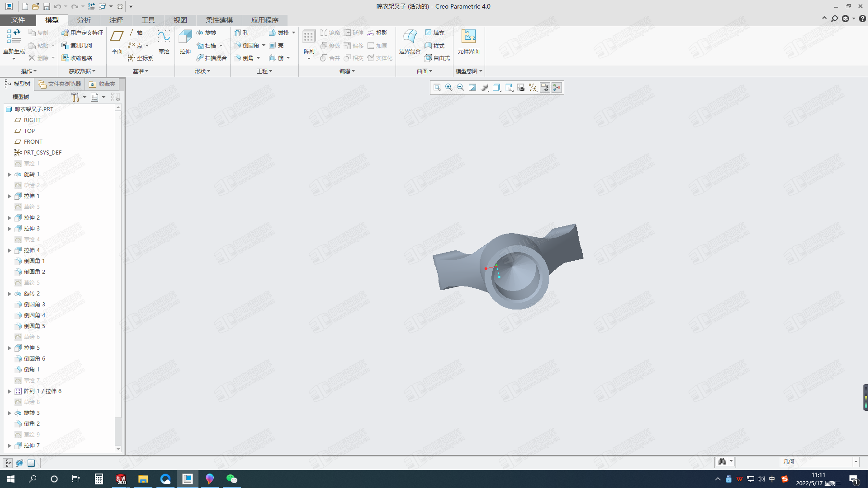Select the Coordinate System (坐标系) tool
Screen dimensions: 868x488
pos(141,58)
